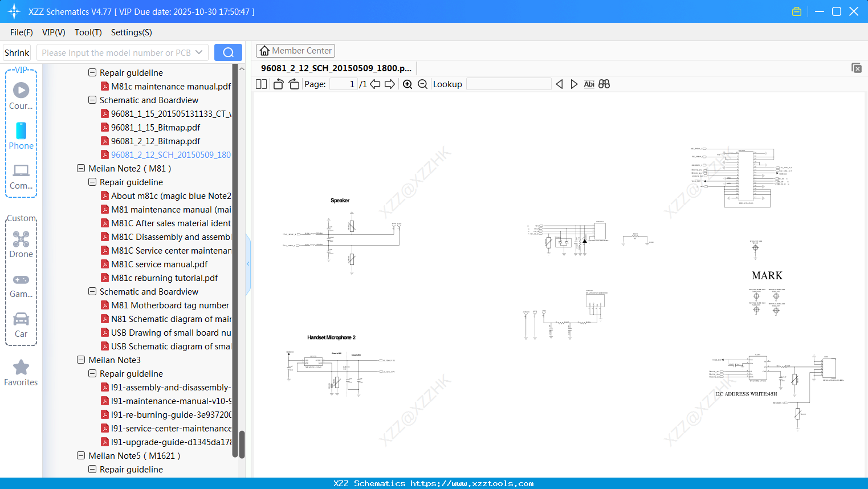Screen dimensions: 868x489
Task: Open the Computer category in the sidebar
Action: pos(21,176)
